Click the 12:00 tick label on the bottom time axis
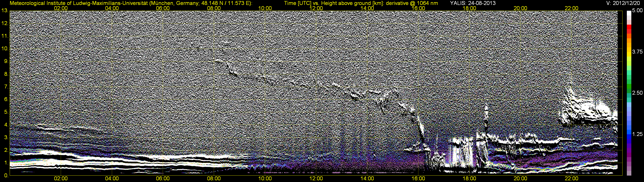 (x=316, y=179)
